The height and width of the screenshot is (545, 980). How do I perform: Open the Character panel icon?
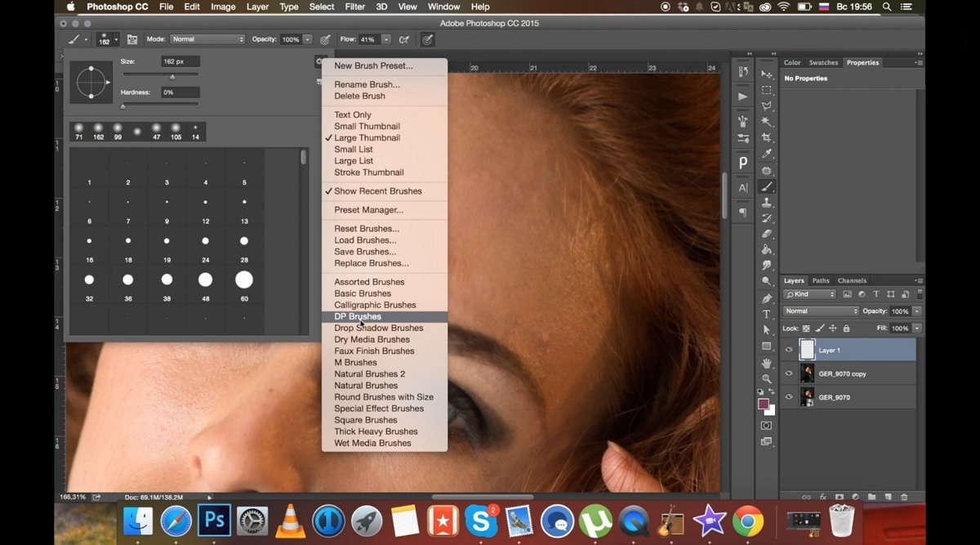(742, 188)
